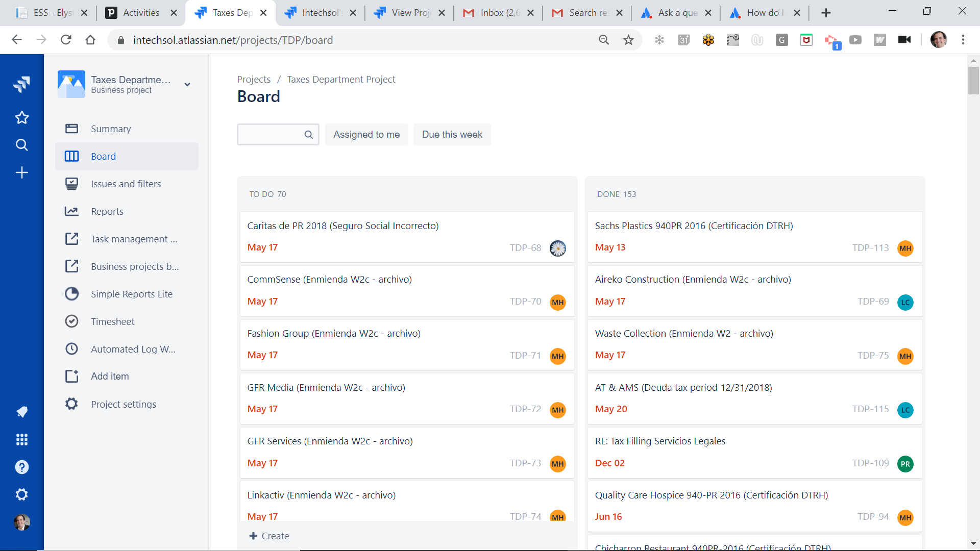
Task: Click Taxes Department Project breadcrumb link
Action: click(341, 79)
